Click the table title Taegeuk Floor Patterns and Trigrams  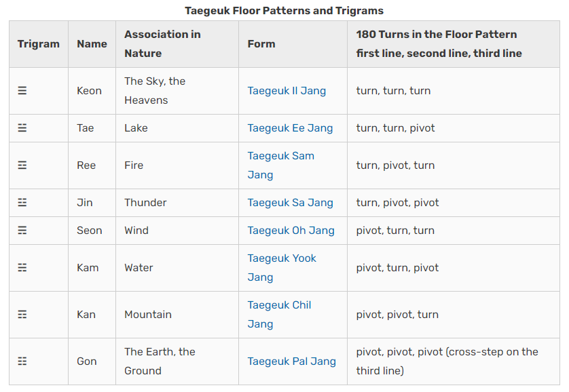(x=284, y=11)
